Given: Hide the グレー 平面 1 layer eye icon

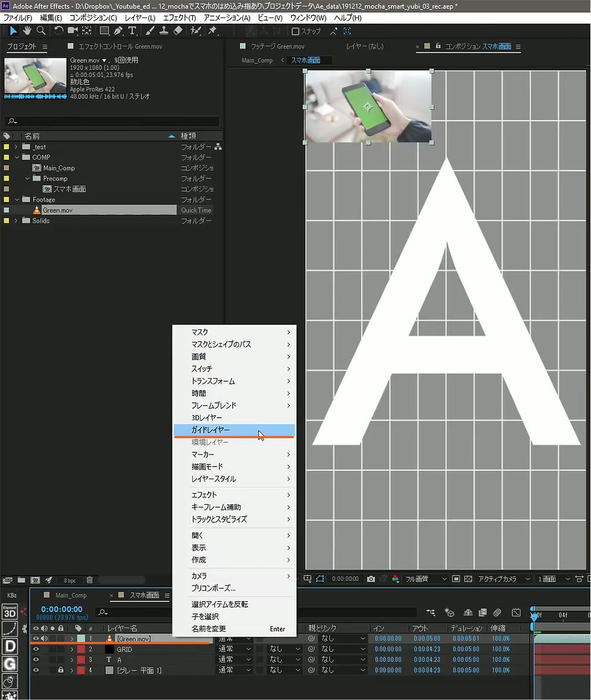Looking at the screenshot, I should pos(36,670).
